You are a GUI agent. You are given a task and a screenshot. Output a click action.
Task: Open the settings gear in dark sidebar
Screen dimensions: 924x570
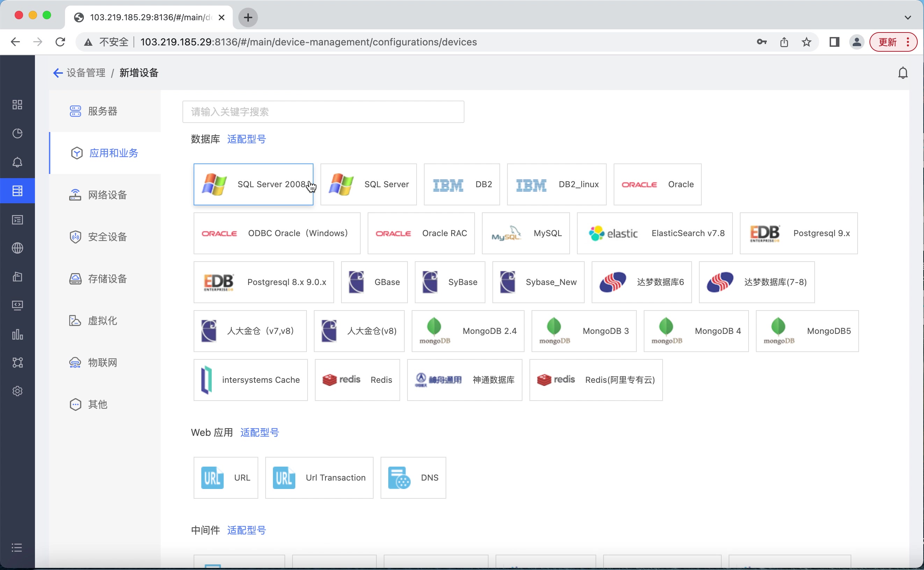pyautogui.click(x=17, y=391)
